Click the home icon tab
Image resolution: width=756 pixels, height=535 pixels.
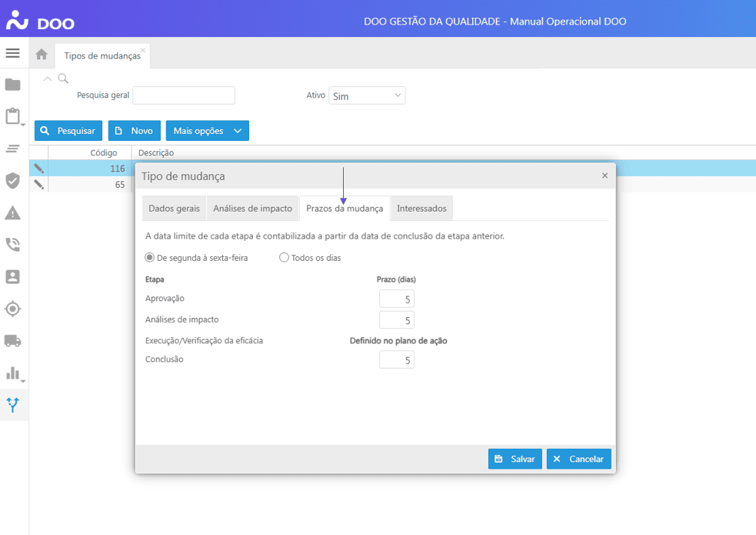point(42,55)
